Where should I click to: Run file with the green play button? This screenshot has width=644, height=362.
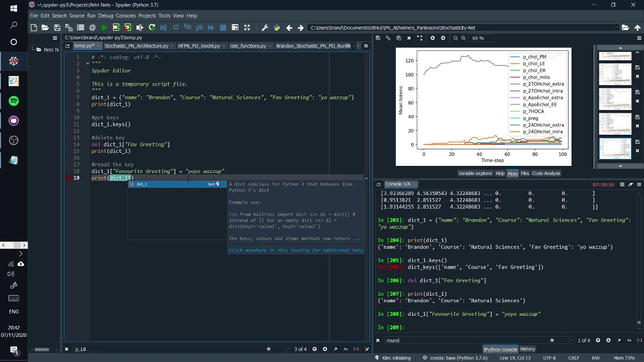pos(104,28)
